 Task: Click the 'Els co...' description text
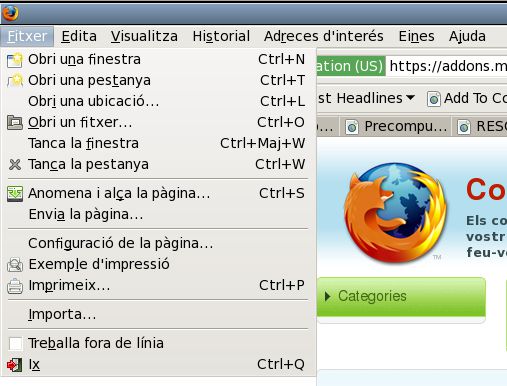coord(486,237)
